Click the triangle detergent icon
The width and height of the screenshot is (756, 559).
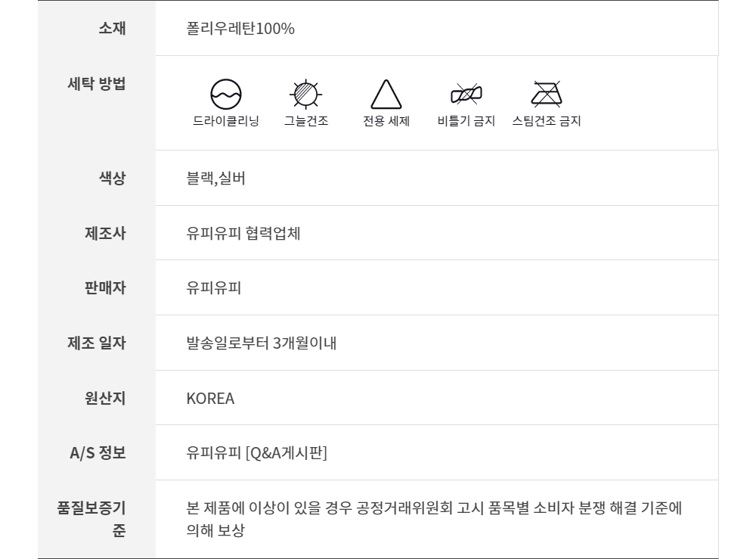pyautogui.click(x=386, y=95)
